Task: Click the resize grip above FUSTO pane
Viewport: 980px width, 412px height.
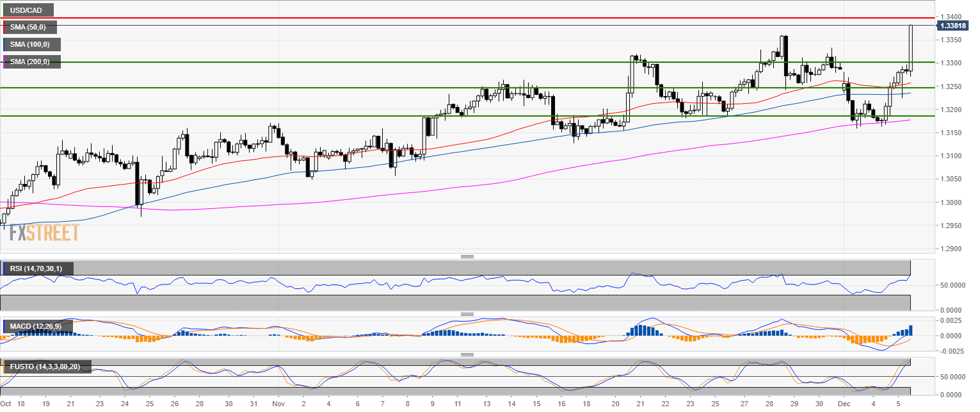Action: (467, 354)
